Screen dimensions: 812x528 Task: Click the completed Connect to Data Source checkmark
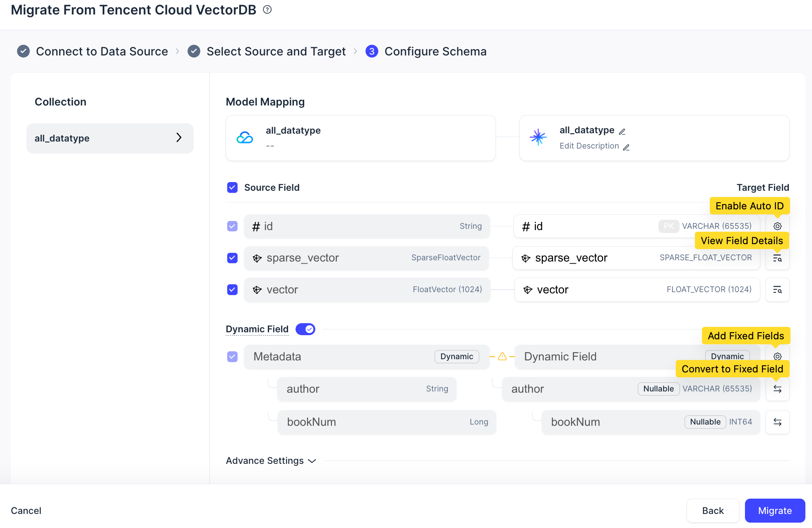click(23, 51)
